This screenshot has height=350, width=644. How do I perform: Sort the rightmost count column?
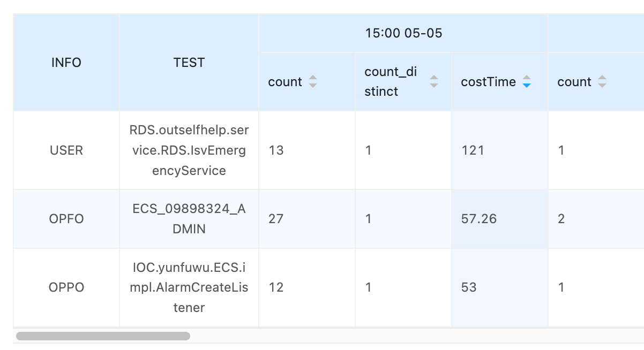pyautogui.click(x=602, y=82)
